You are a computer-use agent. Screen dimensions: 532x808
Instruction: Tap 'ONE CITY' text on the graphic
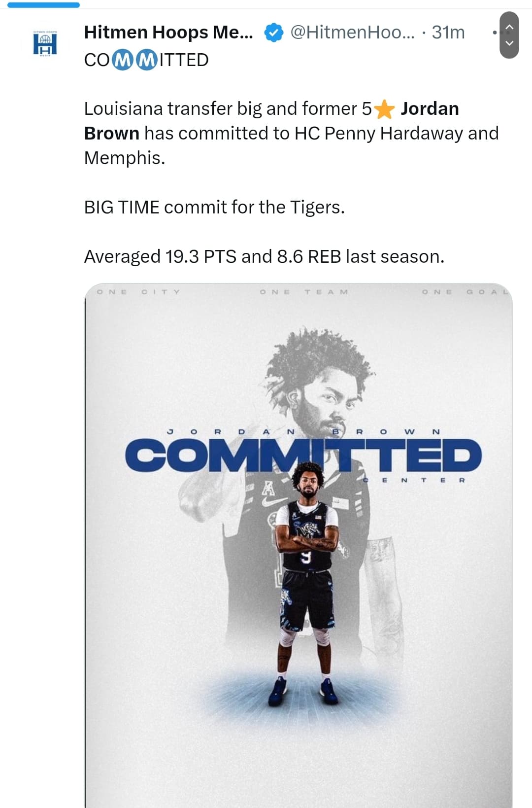tap(139, 292)
